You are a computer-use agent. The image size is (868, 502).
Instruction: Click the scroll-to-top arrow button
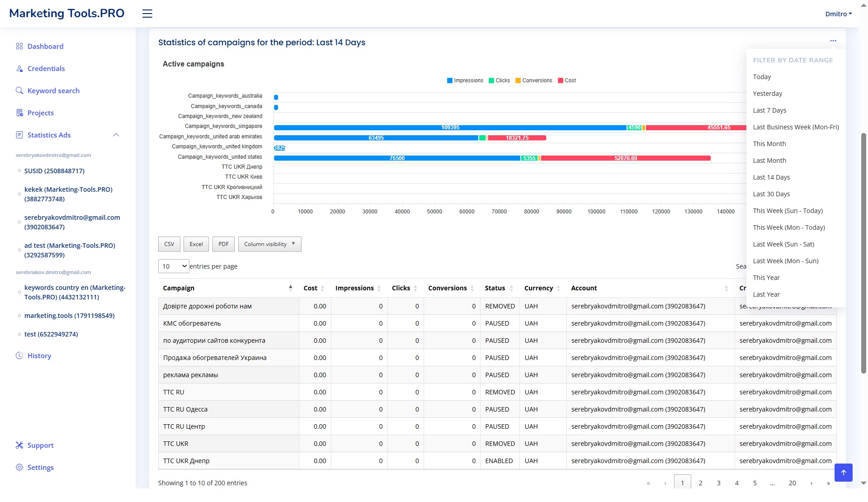[843, 473]
